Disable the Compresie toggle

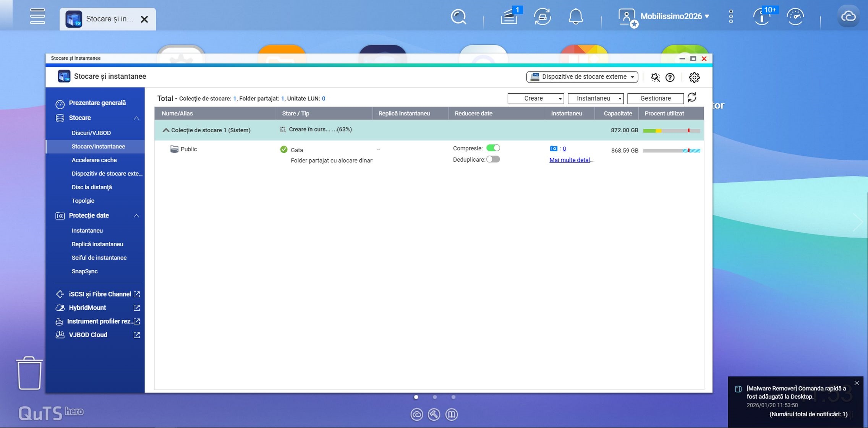pos(493,148)
